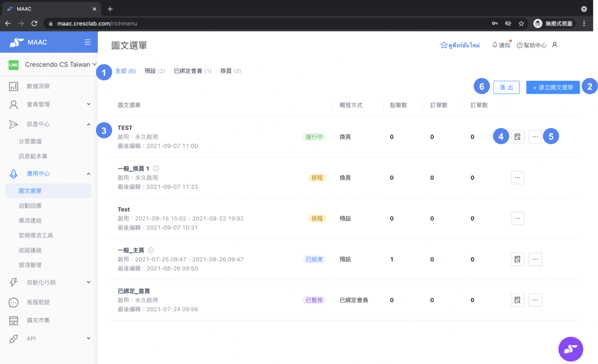
Task: Click the 會員管理 person icon
Action: [13, 105]
